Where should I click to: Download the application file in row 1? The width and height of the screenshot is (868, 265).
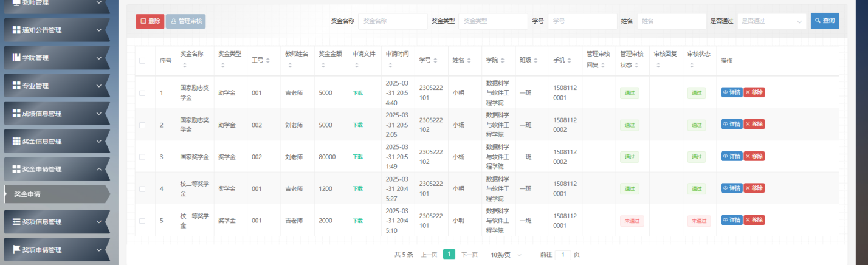point(358,93)
